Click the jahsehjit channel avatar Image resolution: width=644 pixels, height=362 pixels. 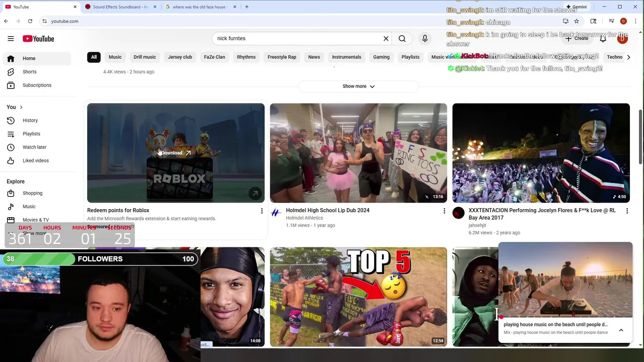point(458,213)
